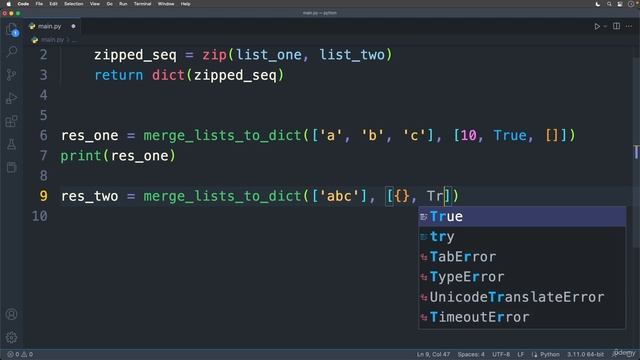Click Ln 9, Col 47 in status bar
640x360 pixels.
click(x=433, y=354)
